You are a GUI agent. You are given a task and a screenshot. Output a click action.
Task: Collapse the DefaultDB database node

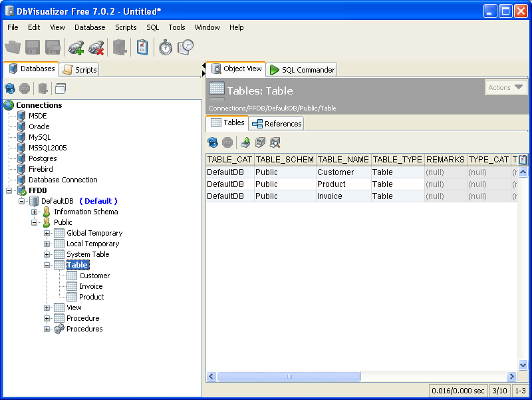pos(22,201)
